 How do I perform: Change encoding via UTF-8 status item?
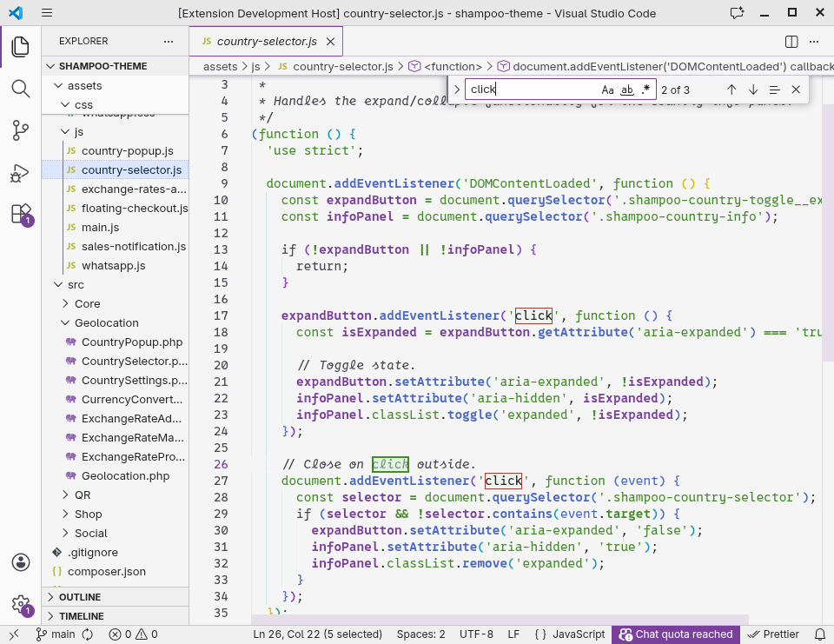tap(476, 634)
